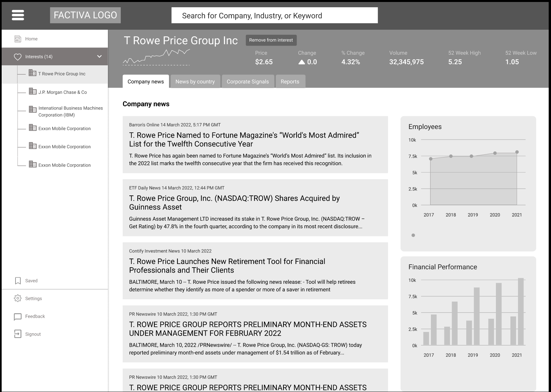Click the Feedback speech bubble icon
The image size is (551, 392).
coord(18,317)
